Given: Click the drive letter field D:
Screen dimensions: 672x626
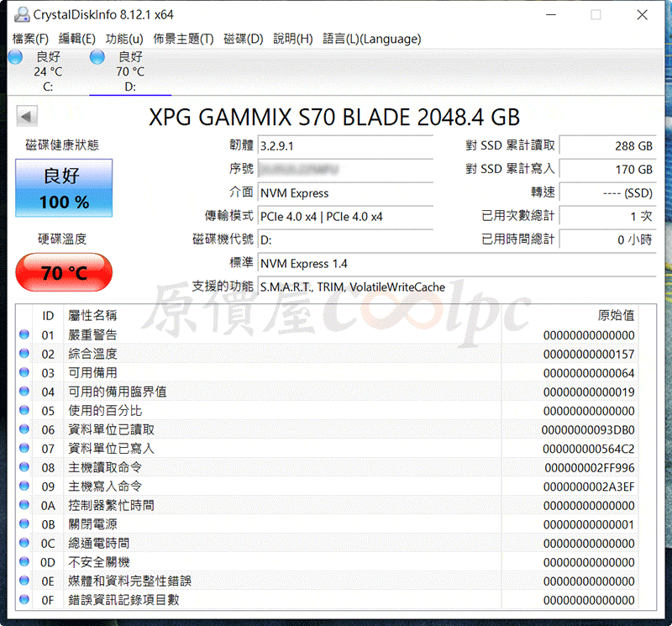Looking at the screenshot, I should pyautogui.click(x=345, y=240).
